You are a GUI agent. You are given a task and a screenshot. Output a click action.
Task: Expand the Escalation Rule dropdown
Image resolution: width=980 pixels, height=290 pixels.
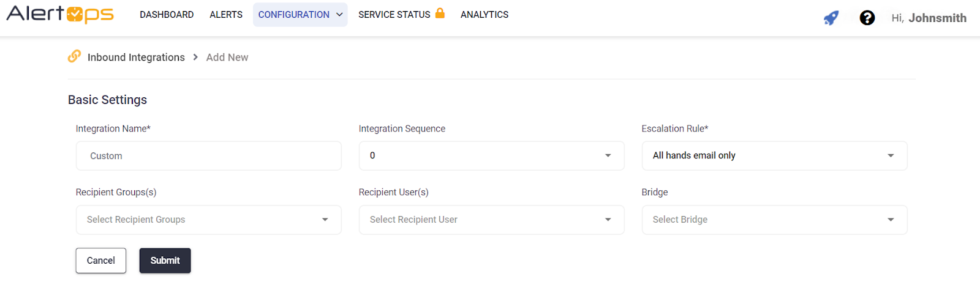(x=774, y=156)
